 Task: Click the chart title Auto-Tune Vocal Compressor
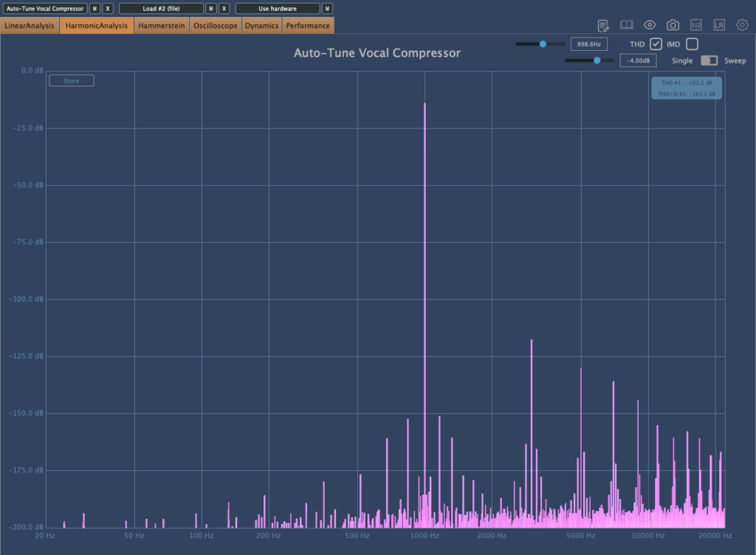coord(377,53)
